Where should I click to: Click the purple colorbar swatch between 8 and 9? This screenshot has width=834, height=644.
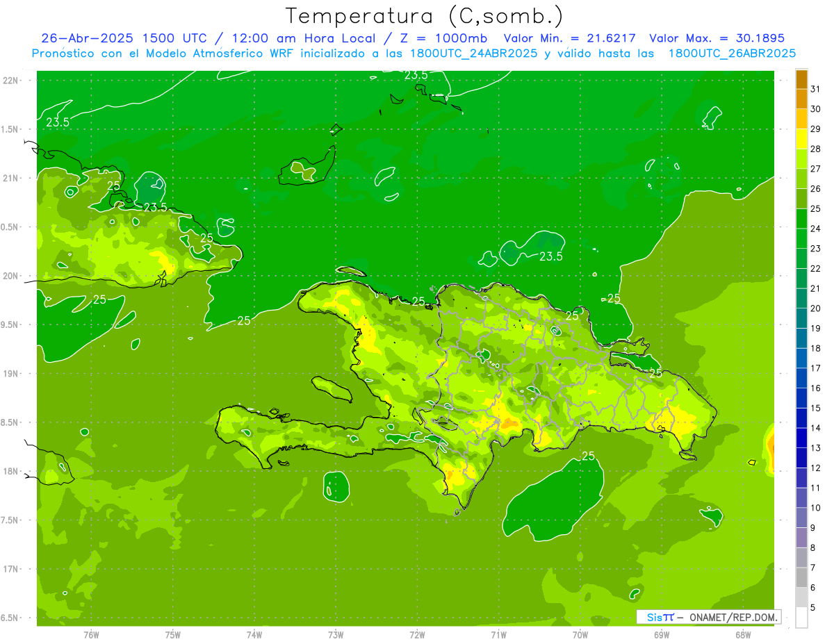pyautogui.click(x=801, y=538)
